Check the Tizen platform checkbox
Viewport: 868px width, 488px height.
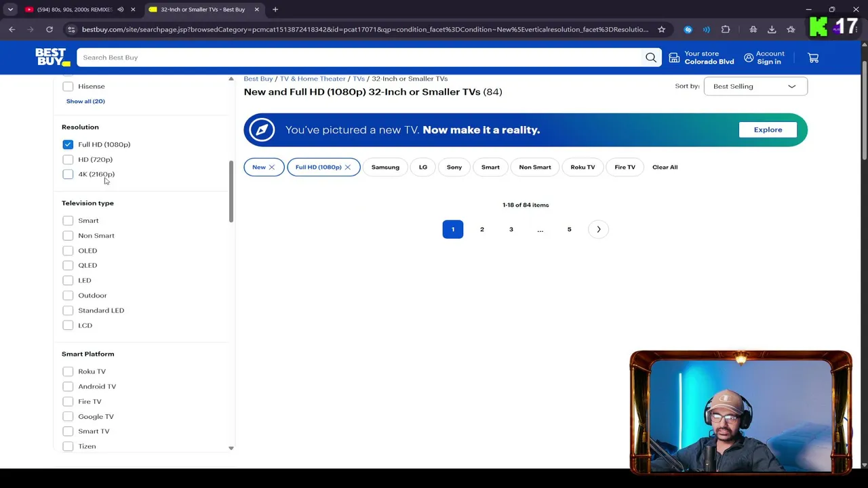coord(68,446)
